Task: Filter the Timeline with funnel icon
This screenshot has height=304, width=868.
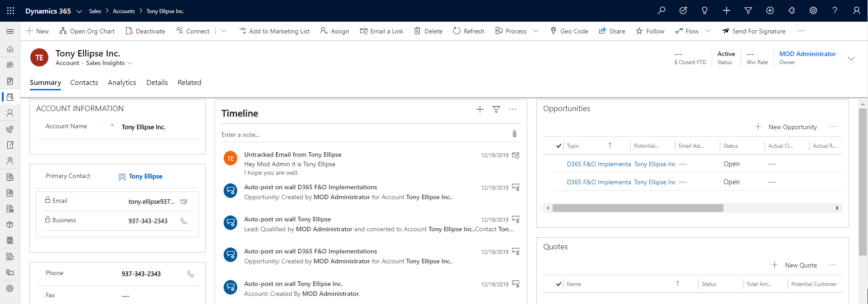Action: (x=496, y=109)
